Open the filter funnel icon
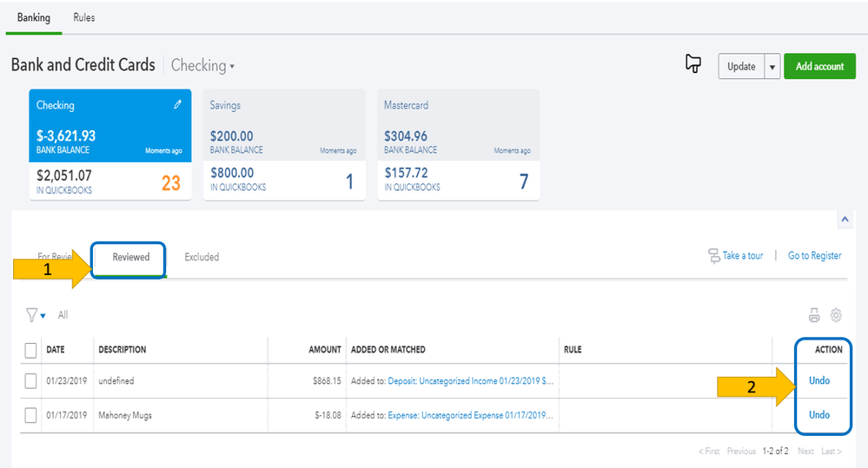This screenshot has width=868, height=468. (31, 315)
